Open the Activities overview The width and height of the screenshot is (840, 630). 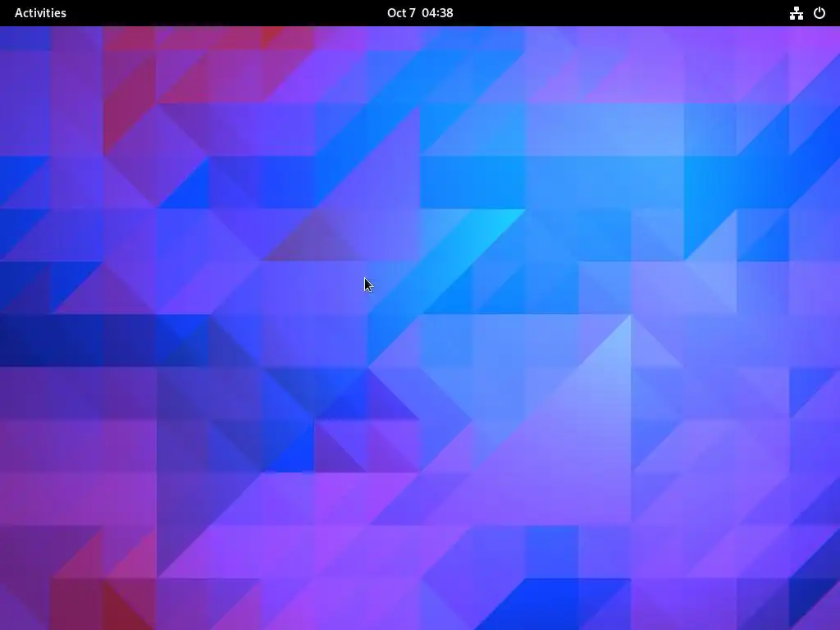coord(40,13)
